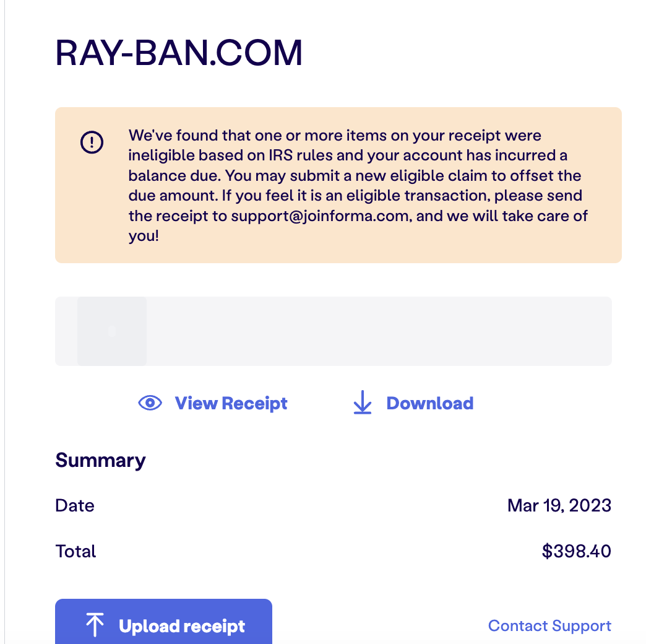The width and height of the screenshot is (646, 644).
Task: Open the Contact Support link
Action: click(x=549, y=625)
